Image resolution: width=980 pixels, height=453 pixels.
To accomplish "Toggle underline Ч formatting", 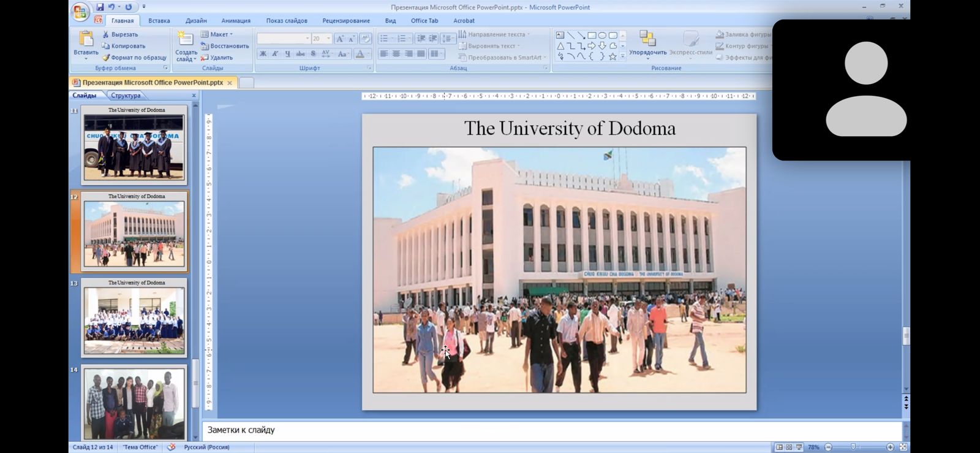I will [x=287, y=54].
